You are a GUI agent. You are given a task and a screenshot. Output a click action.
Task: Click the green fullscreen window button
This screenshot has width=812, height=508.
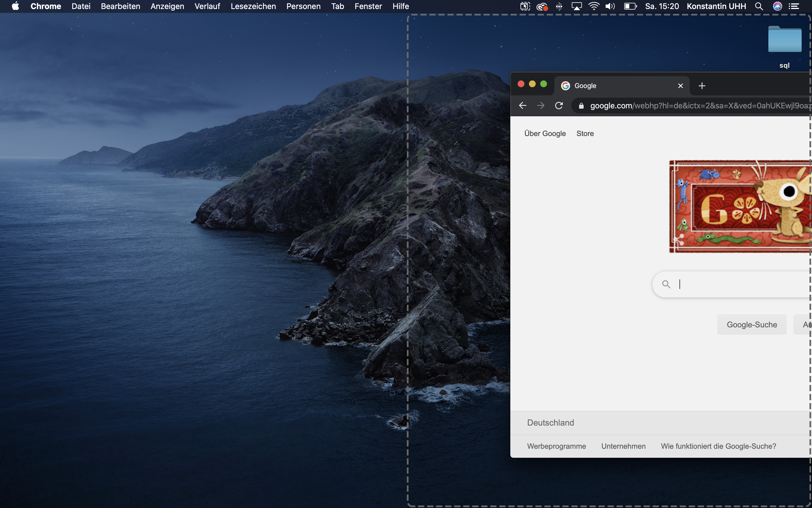click(x=544, y=84)
